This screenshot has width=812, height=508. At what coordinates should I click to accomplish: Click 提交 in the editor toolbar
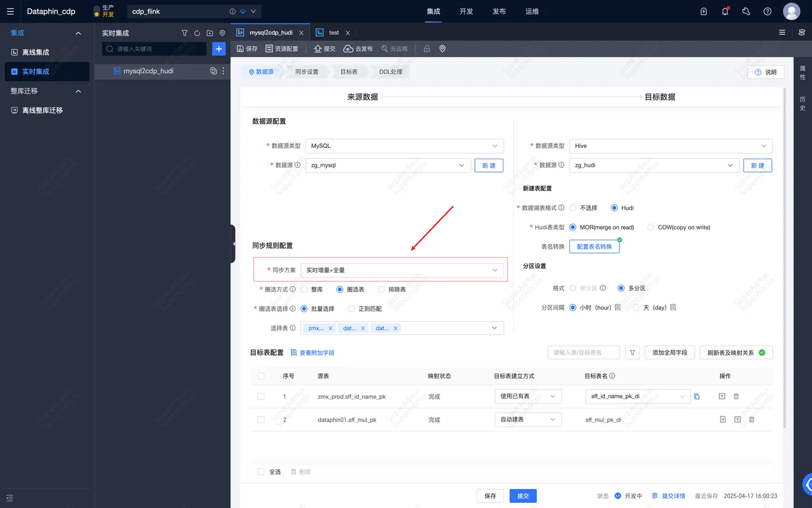pos(325,49)
